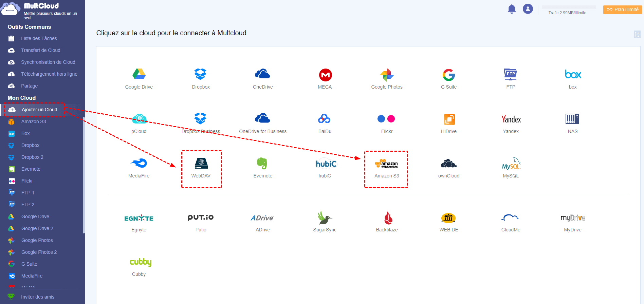Pick the MySQL dolphin logo

point(511,163)
